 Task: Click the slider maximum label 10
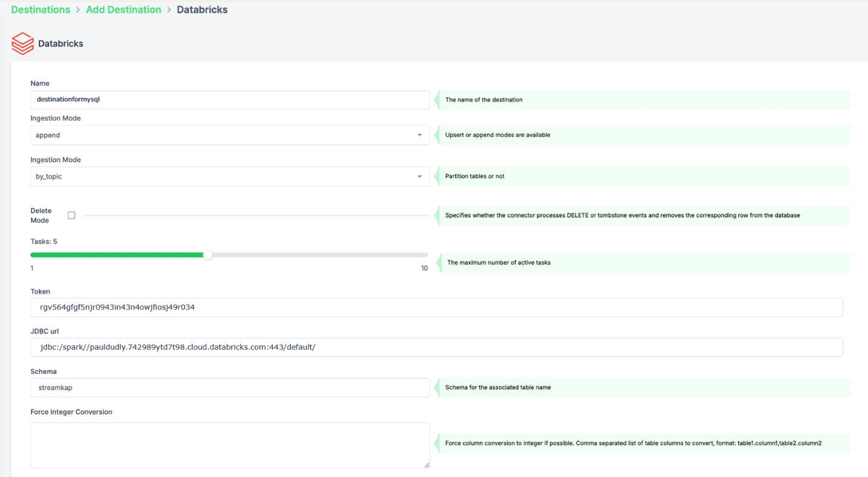tap(424, 268)
